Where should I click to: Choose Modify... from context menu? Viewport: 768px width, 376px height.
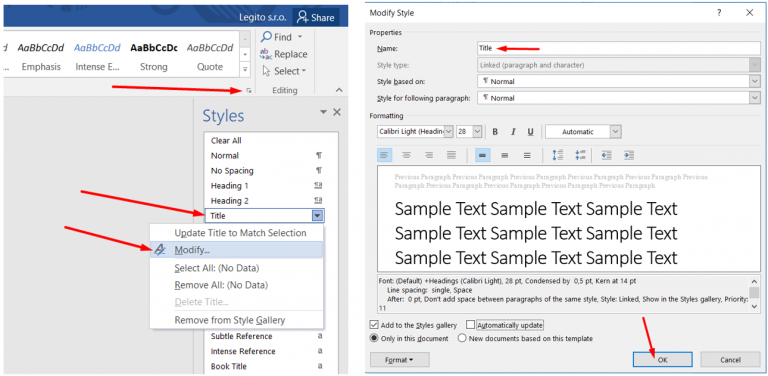pos(236,250)
